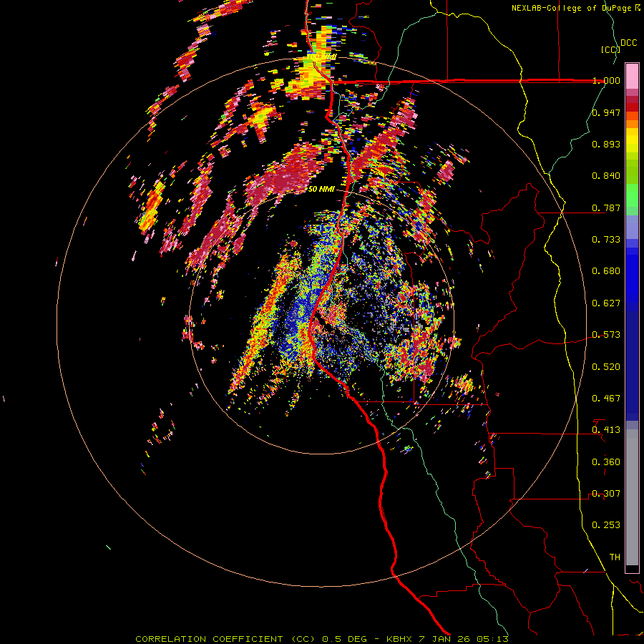Select the 0.360 color scale value
The height and width of the screenshot is (644, 644).
click(x=606, y=462)
